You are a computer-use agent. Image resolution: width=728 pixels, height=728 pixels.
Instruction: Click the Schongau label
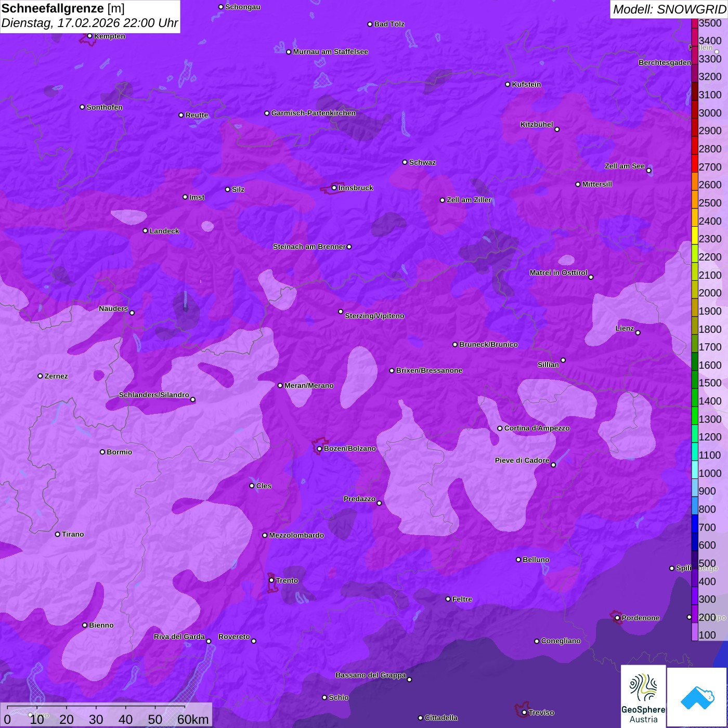(243, 7)
